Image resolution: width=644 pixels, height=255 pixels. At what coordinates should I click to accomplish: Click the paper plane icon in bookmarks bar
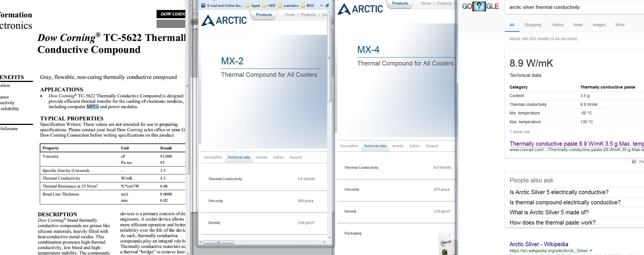point(327,5)
